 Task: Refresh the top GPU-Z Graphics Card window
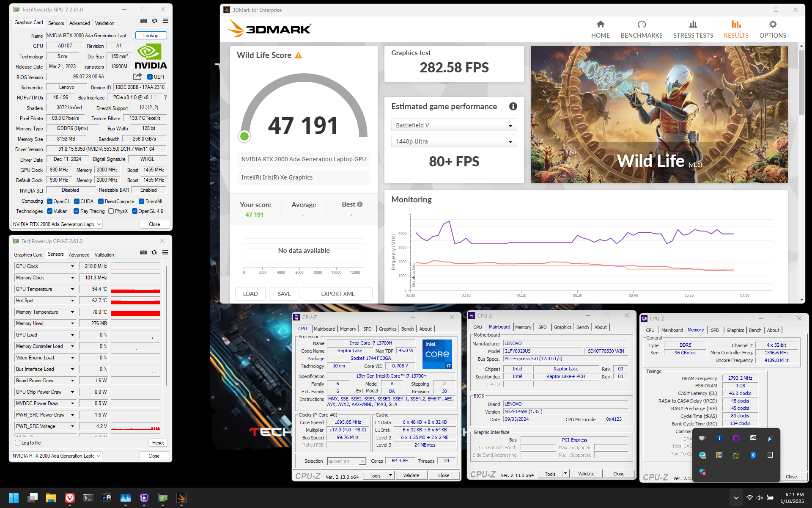click(155, 21)
